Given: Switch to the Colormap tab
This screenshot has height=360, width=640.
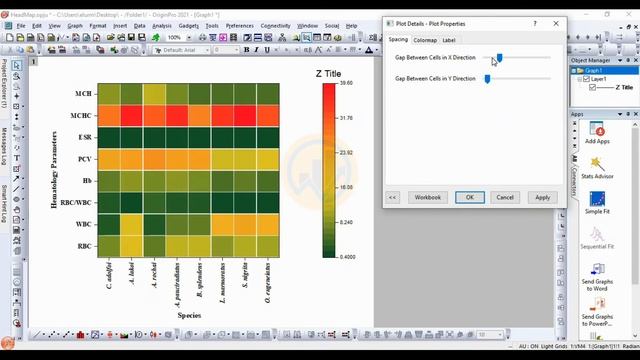Looking at the screenshot, I should pos(425,40).
